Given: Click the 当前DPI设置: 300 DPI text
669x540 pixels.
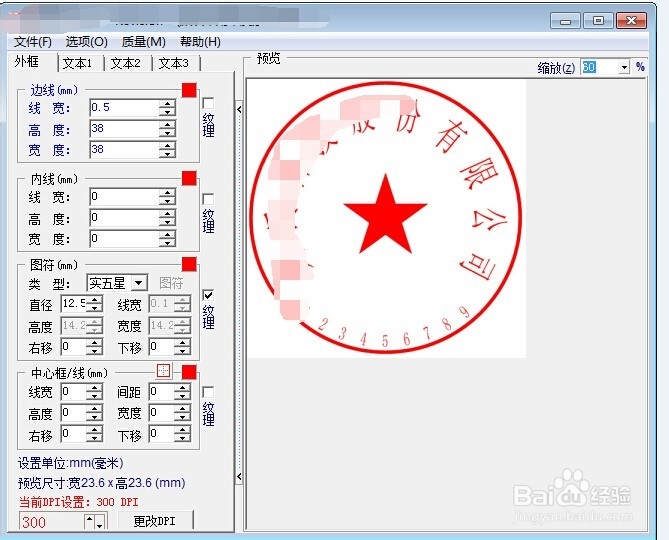Looking at the screenshot, I should 79,502.
